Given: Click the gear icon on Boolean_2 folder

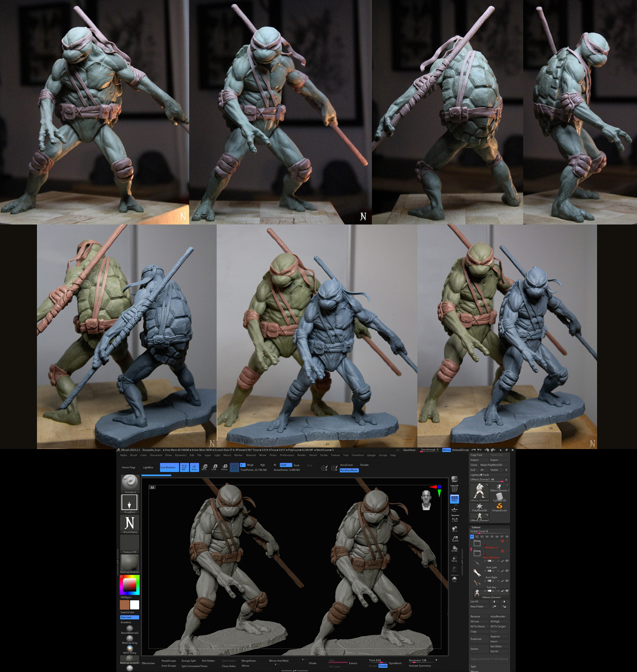Looking at the screenshot, I should 502,541.
